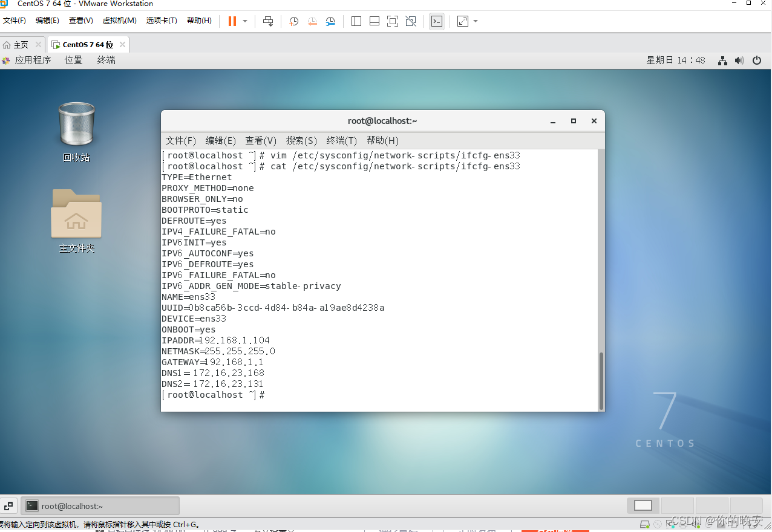
Task: Click the GATEWAY=192.168.1.1 line
Action: click(x=212, y=362)
